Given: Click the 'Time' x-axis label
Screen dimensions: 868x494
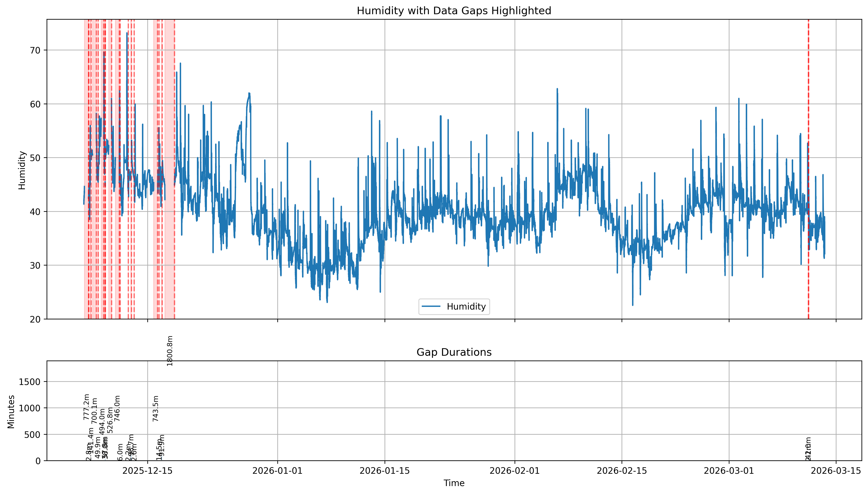Looking at the screenshot, I should [454, 483].
